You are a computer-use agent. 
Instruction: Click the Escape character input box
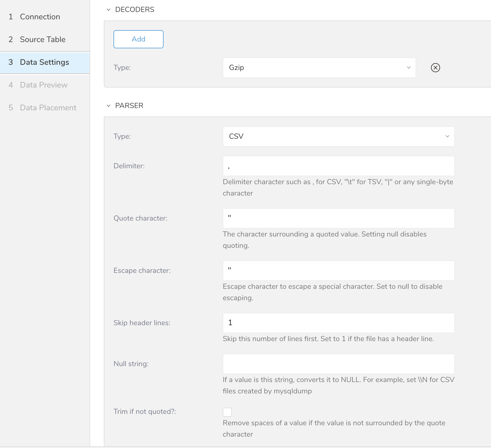(339, 271)
